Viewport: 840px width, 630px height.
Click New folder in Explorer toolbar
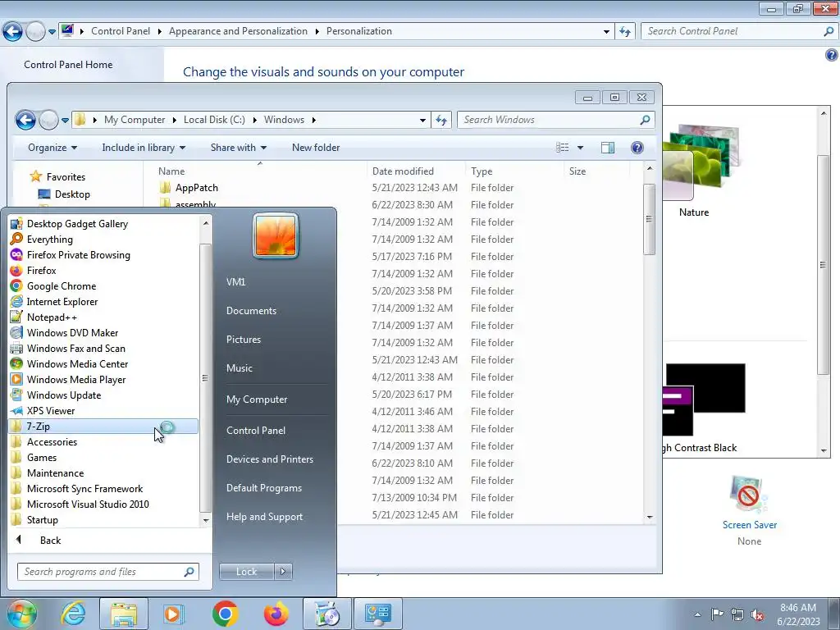click(316, 148)
